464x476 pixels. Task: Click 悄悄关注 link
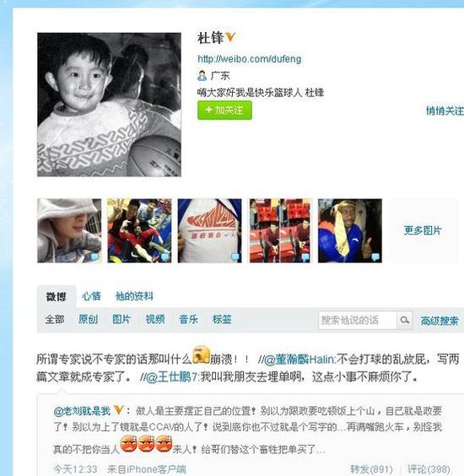445,111
